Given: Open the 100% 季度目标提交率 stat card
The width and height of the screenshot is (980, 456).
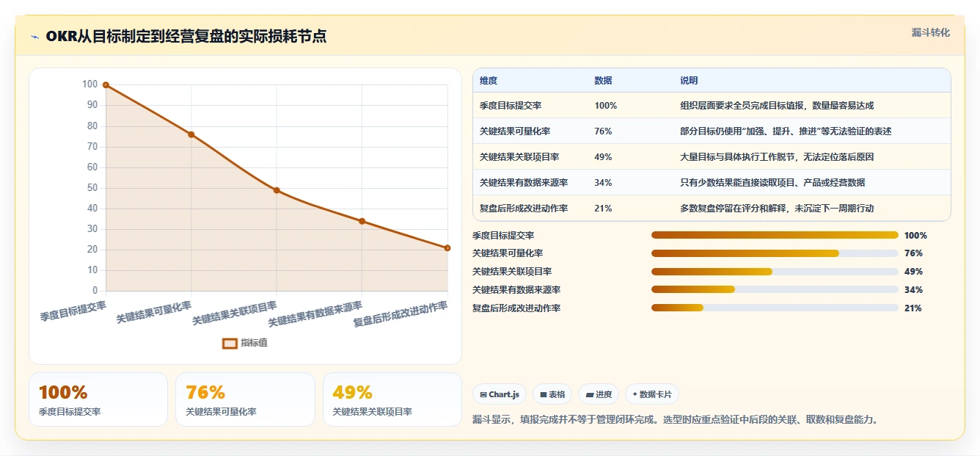Looking at the screenshot, I should coord(98,399).
